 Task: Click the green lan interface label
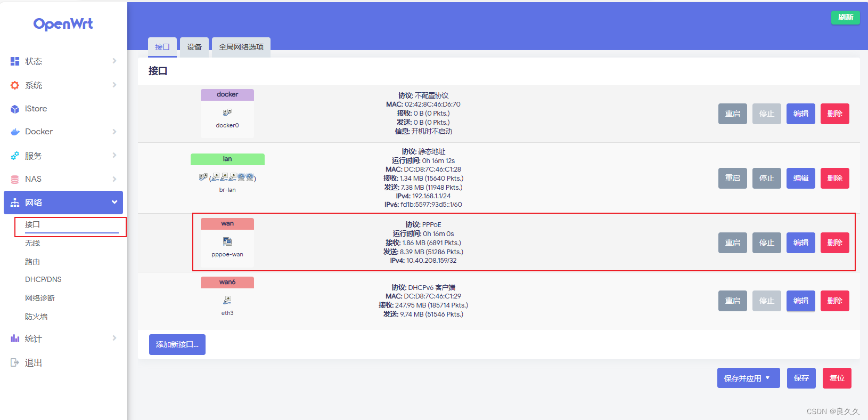(227, 159)
